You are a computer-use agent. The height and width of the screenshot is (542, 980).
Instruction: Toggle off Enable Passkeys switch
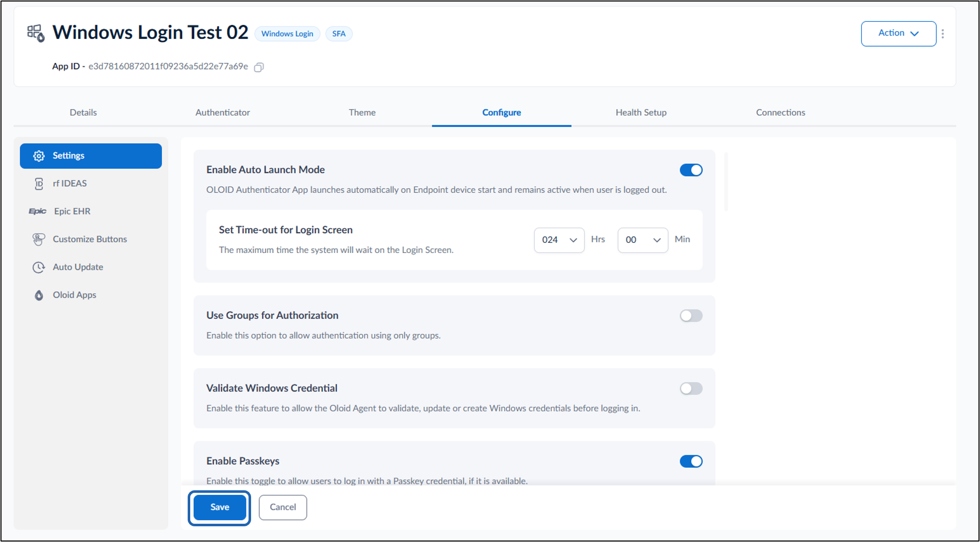point(691,461)
